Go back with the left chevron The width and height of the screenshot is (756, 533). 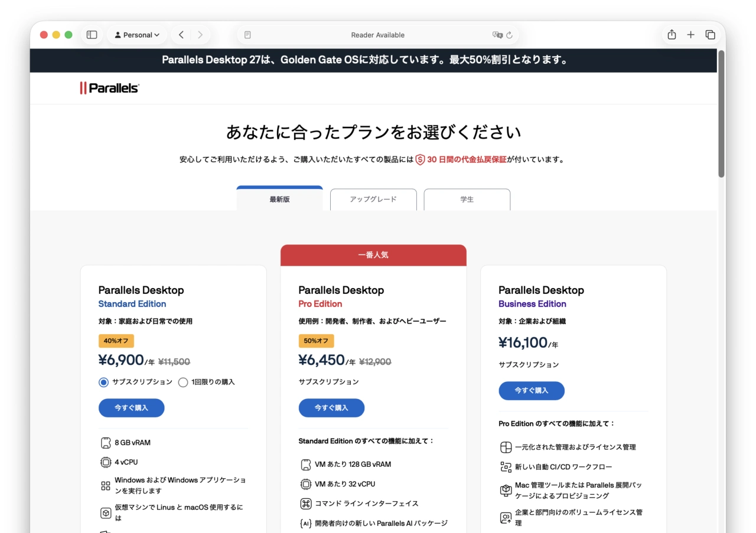181,35
